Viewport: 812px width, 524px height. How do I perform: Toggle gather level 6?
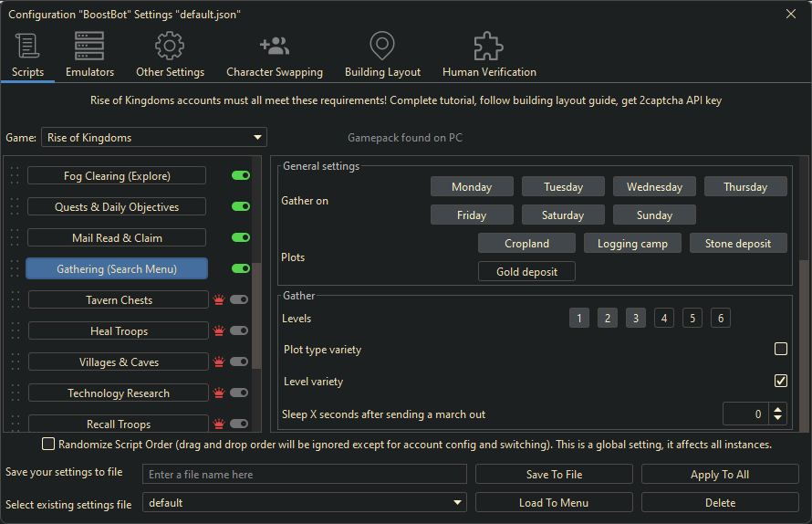pyautogui.click(x=721, y=319)
